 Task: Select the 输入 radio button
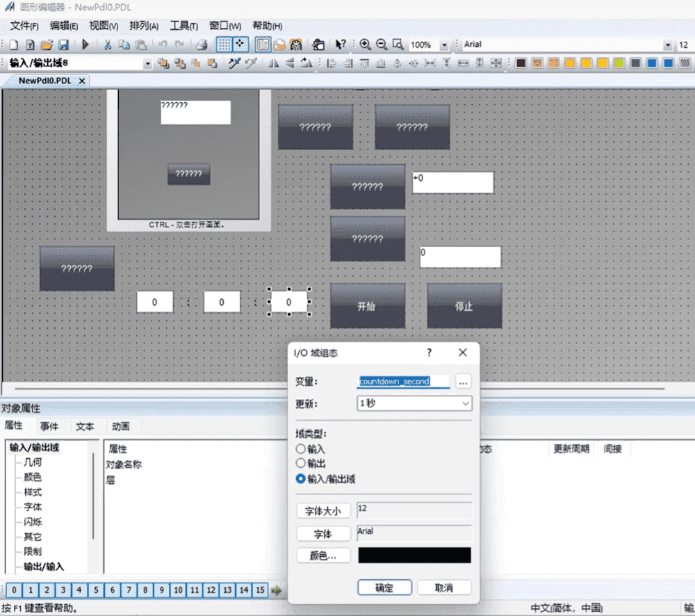(x=301, y=449)
